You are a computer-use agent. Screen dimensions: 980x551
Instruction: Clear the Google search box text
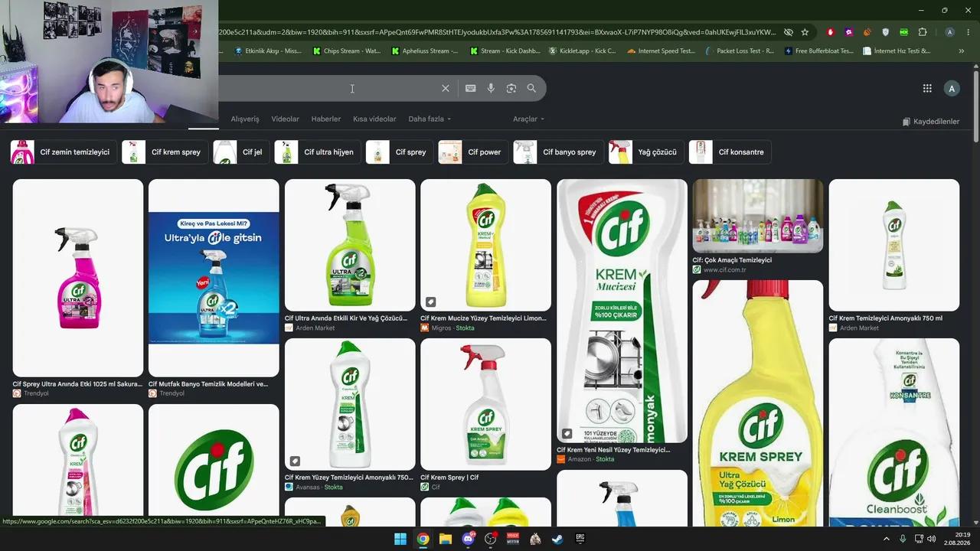(446, 88)
